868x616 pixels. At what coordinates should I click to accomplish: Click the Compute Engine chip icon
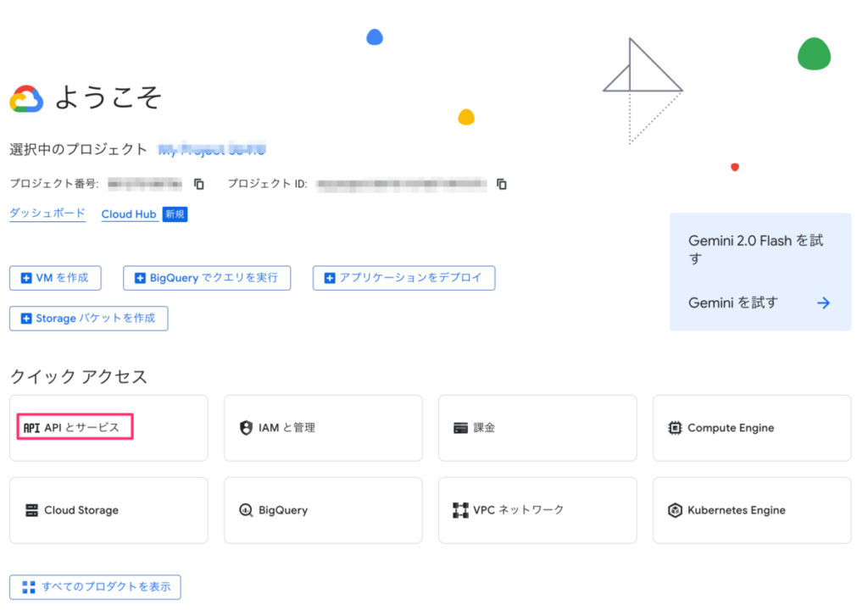tap(675, 428)
